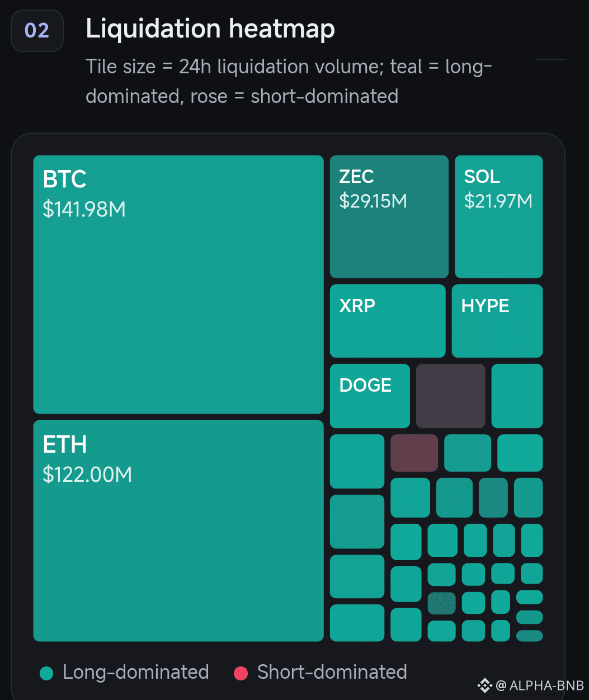The height and width of the screenshot is (700, 589).
Task: Select the ETH $122.00M tile
Action: click(x=178, y=530)
